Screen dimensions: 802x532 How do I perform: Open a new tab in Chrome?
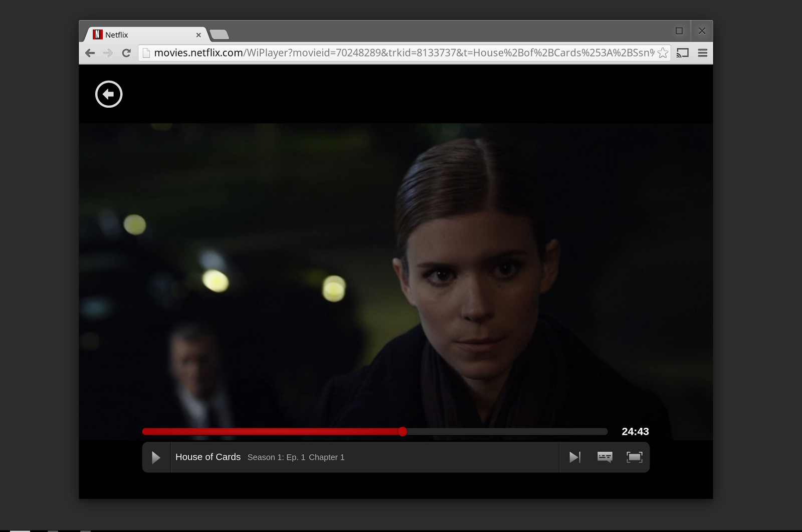(x=220, y=35)
